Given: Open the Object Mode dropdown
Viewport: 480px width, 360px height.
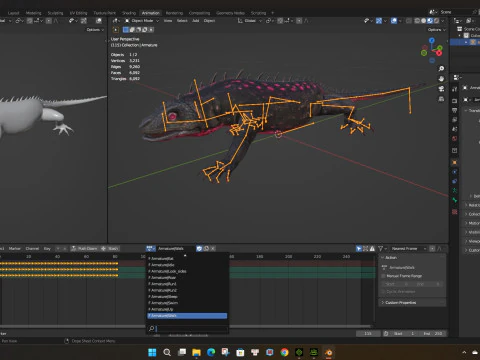Looking at the screenshot, I should point(142,21).
